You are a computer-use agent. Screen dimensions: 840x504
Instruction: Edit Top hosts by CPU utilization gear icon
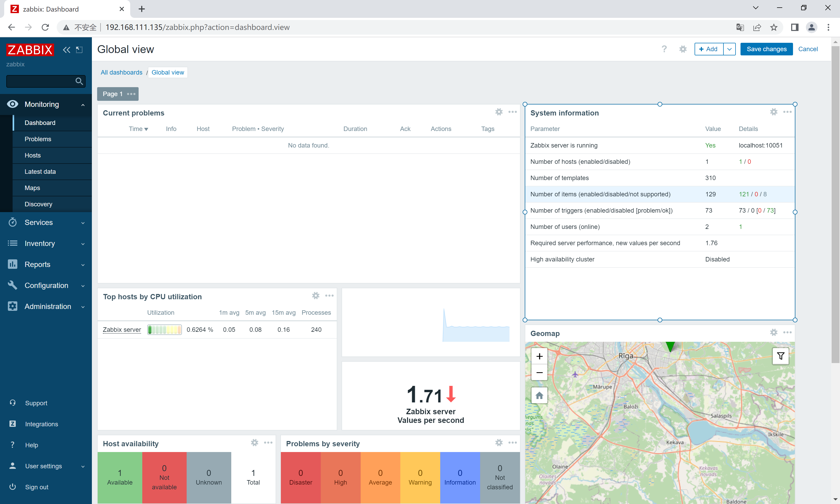(316, 296)
